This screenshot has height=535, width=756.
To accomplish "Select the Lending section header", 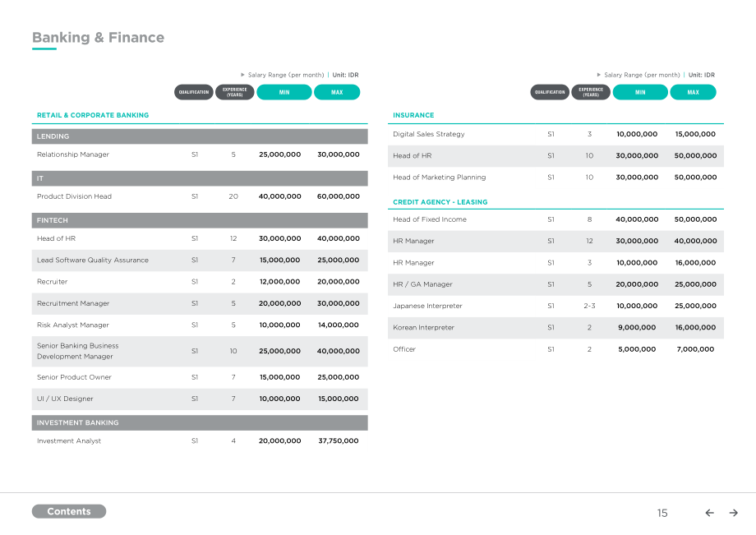I will (x=200, y=136).
